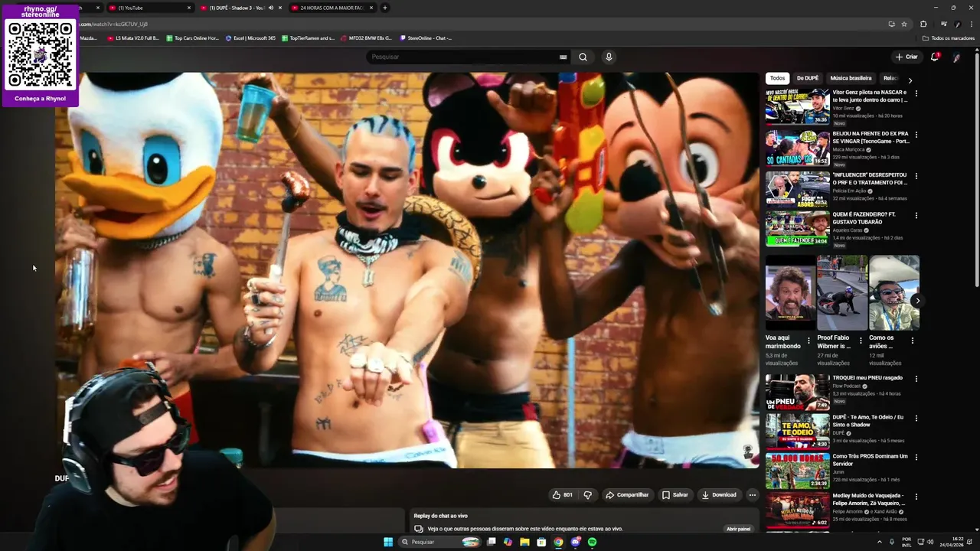
Task: Open Top Cars Online bookmark
Action: tap(192, 37)
